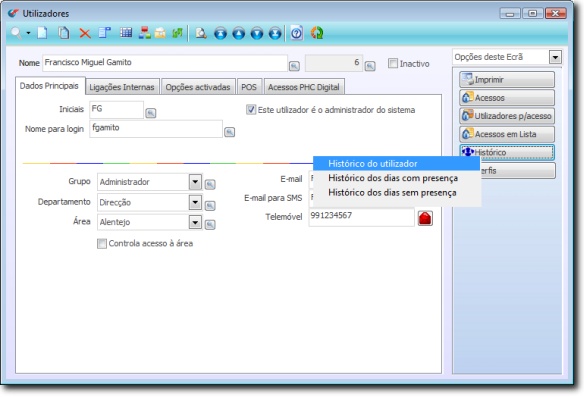Go to last record navigation icon
Viewport: 584px width, 397px height.
275,34
